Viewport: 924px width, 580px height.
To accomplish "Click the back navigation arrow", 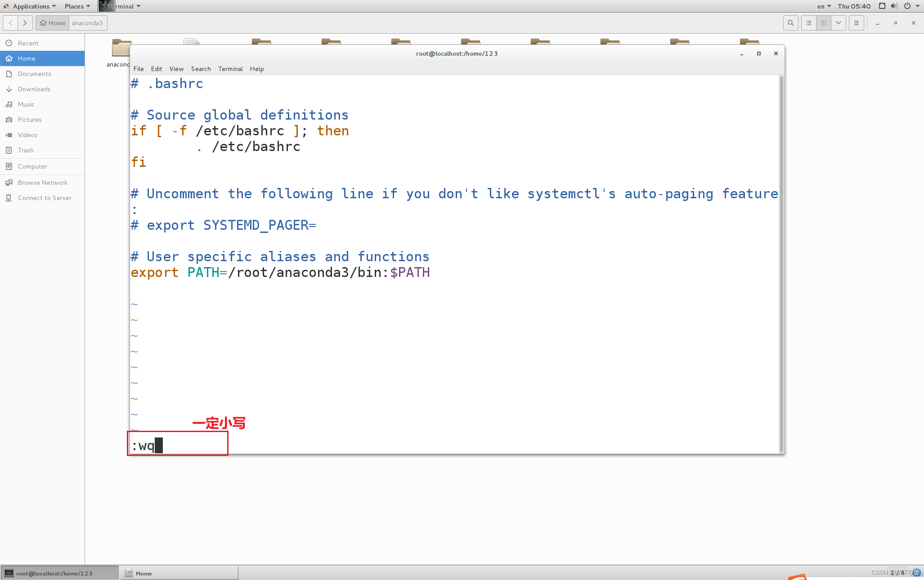I will (11, 23).
